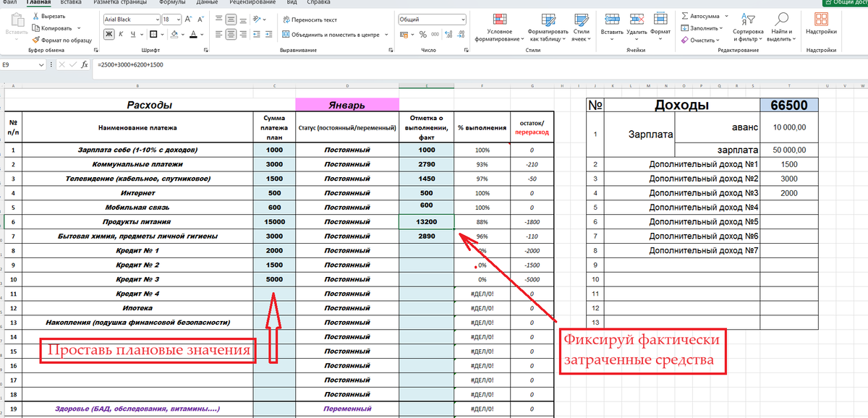
Task: Open the Arial Black font dropdown
Action: 156,20
